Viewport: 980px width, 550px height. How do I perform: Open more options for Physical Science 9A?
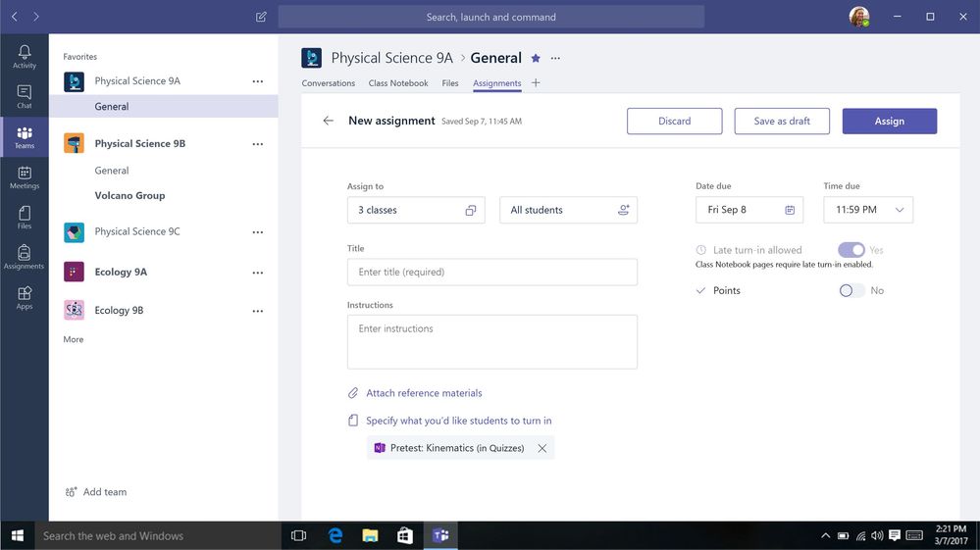257,81
